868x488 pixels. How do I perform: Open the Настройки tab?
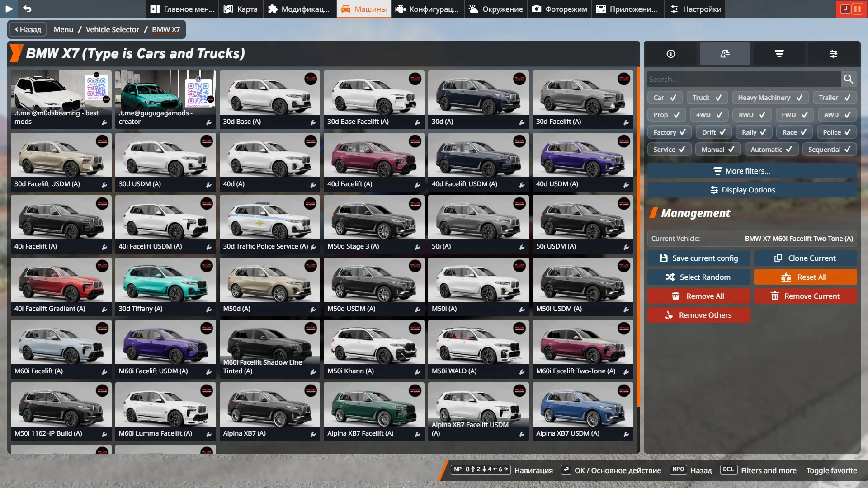695,9
